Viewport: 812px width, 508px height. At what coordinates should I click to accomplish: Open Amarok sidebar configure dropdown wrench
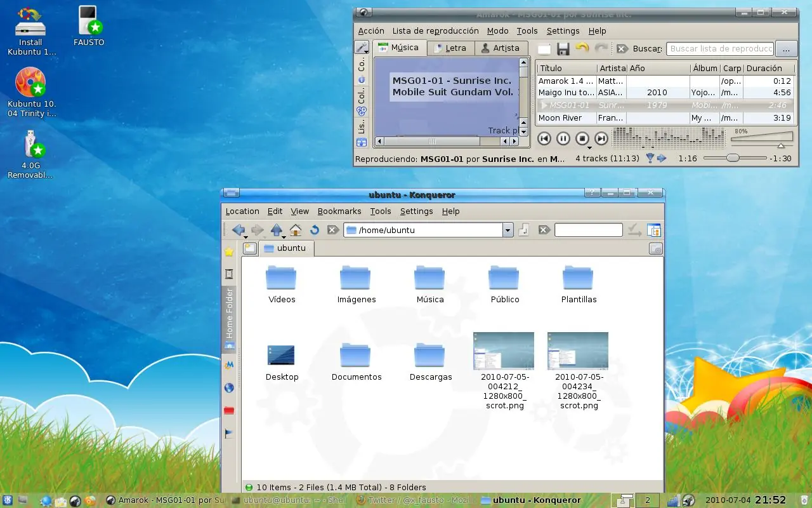pos(362,48)
